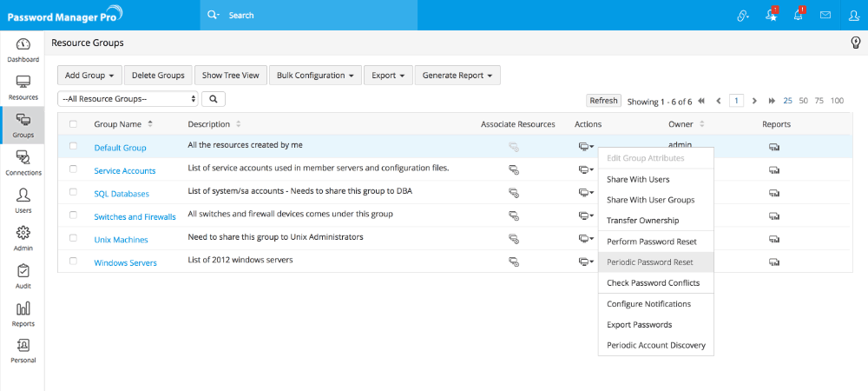Expand the Add Group dropdown
Screen dimensions: 868x391
[x=89, y=76]
